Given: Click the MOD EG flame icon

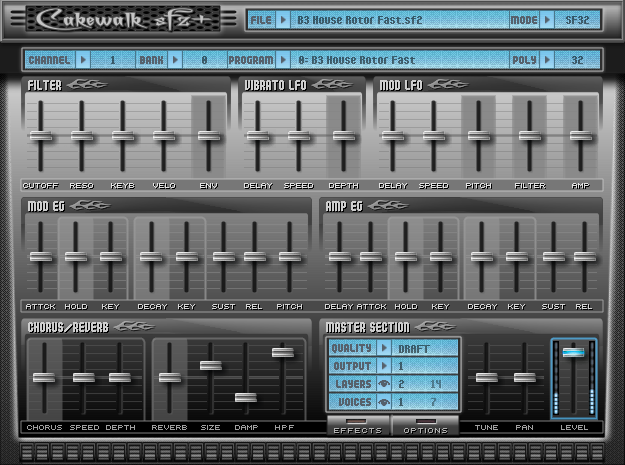Looking at the screenshot, I should (90, 206).
